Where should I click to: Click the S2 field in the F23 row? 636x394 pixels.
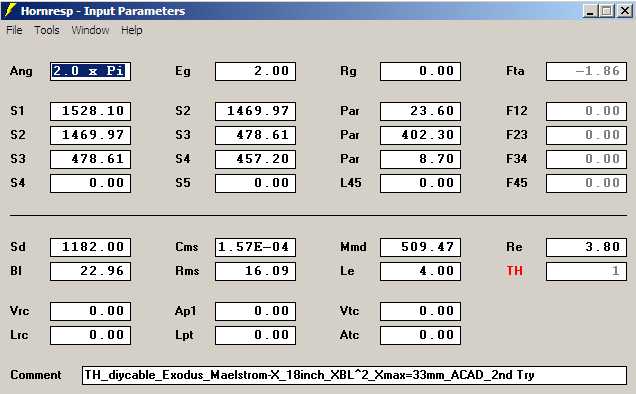point(90,135)
